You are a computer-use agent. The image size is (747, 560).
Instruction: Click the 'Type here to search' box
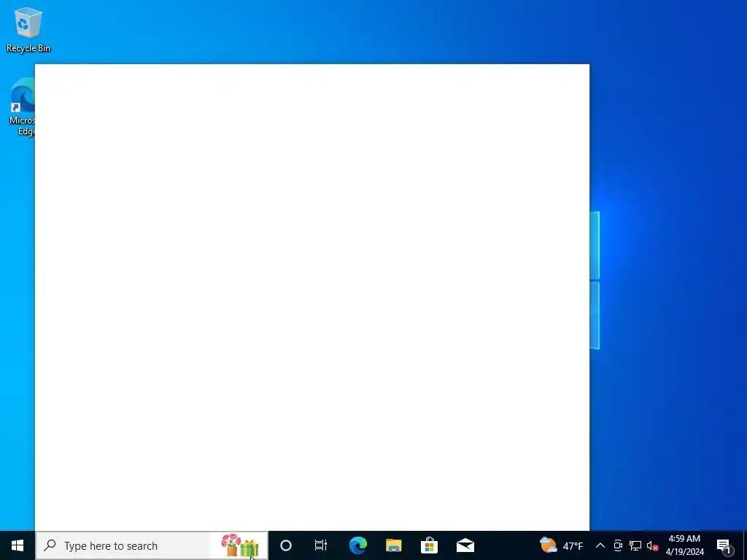click(x=152, y=545)
